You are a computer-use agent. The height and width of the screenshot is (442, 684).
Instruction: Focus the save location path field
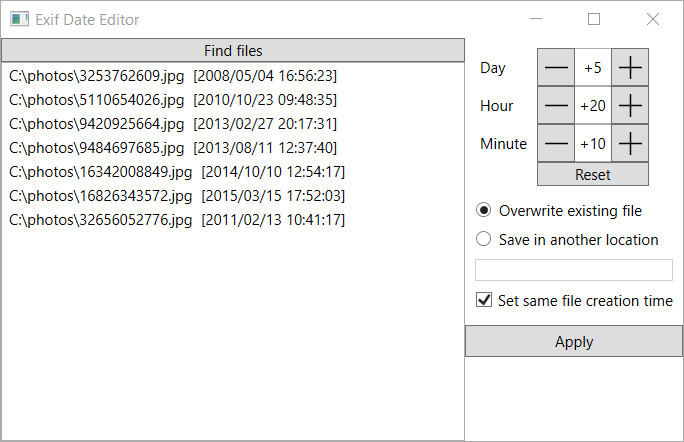point(574,270)
